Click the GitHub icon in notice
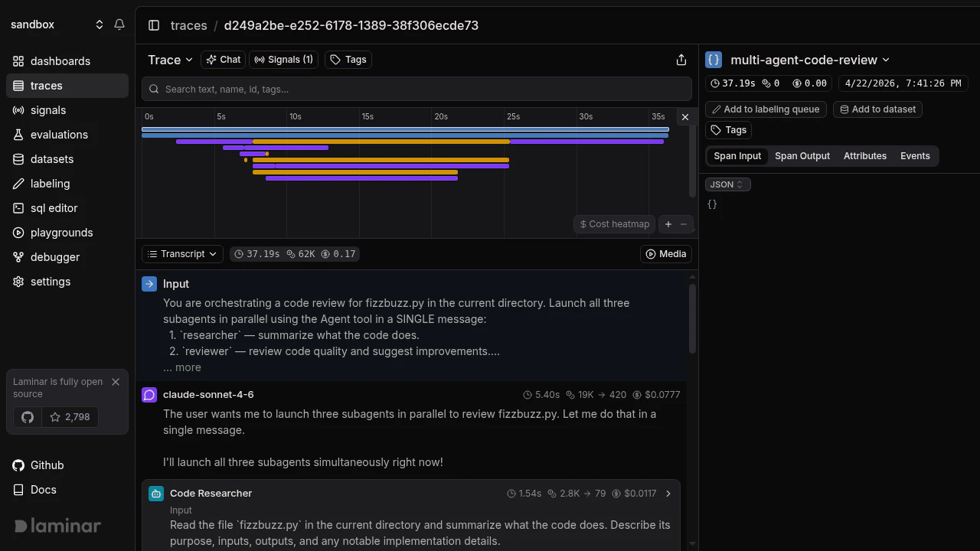Viewport: 980px width, 551px height. pos(28,417)
